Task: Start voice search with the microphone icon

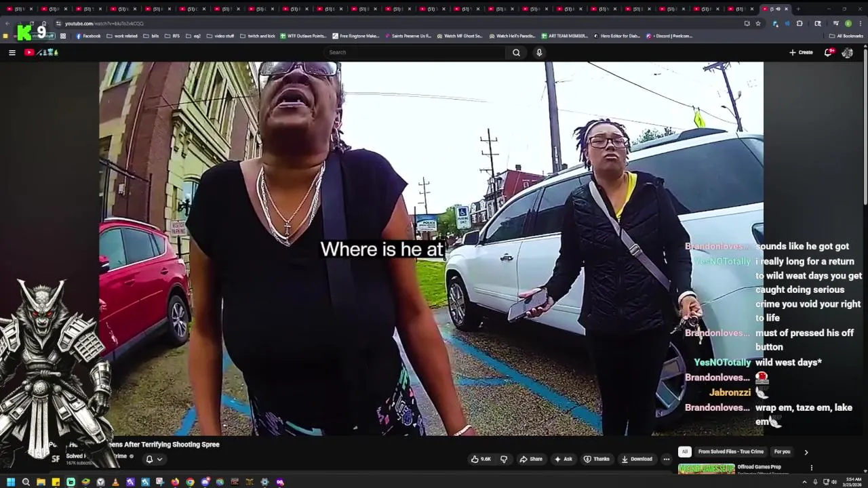Action: click(539, 52)
